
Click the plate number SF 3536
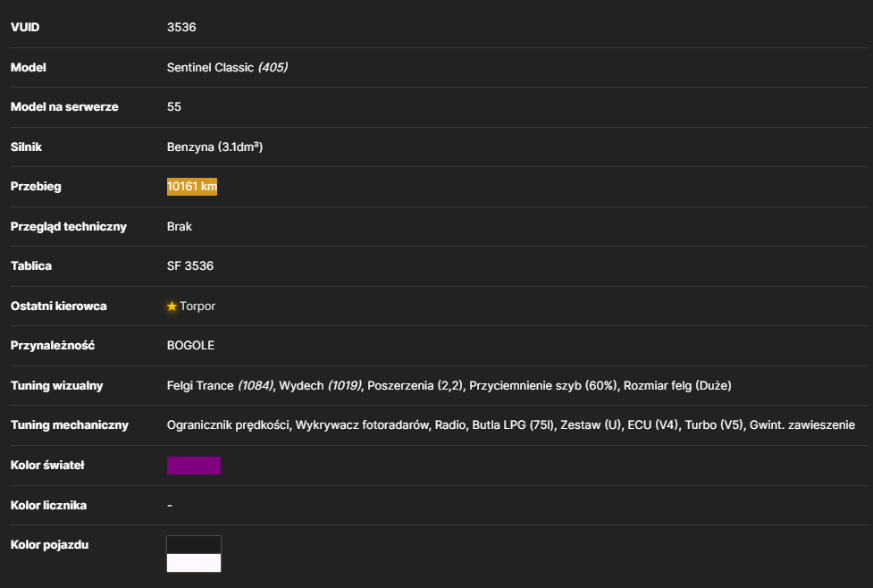(x=190, y=266)
